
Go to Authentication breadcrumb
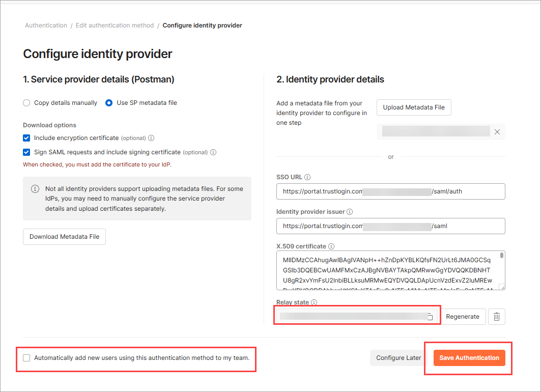click(x=46, y=25)
